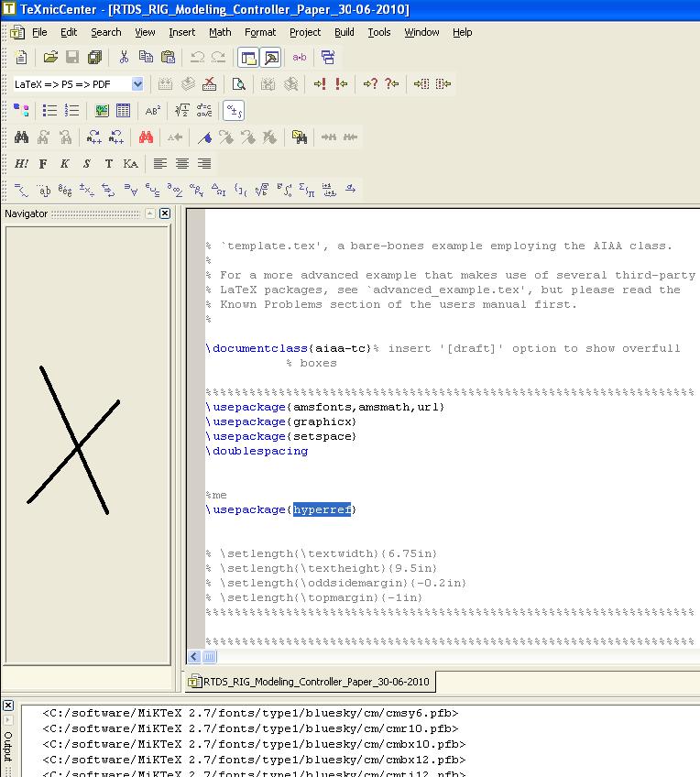The height and width of the screenshot is (777, 700).
Task: Close the Navigator pane
Action: point(165,213)
